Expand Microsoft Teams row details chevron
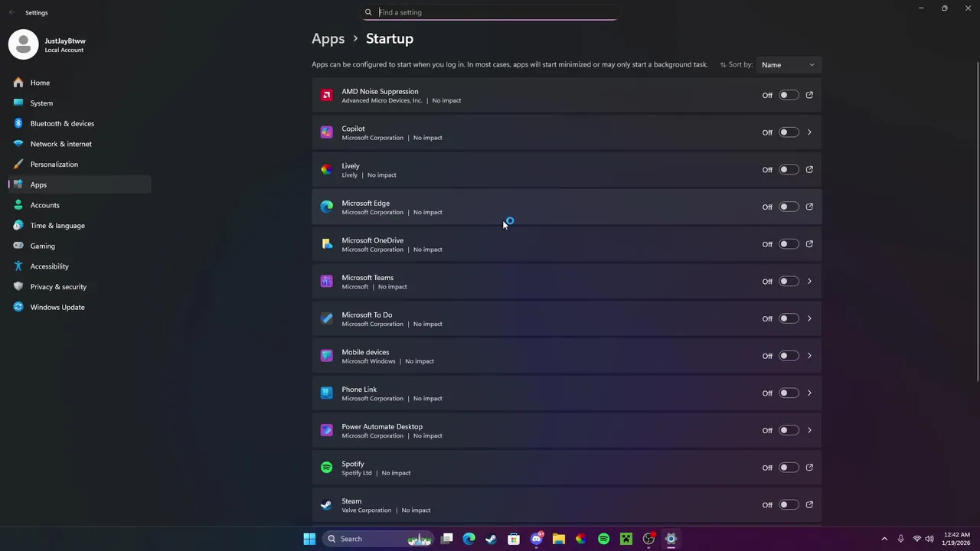 (x=809, y=282)
